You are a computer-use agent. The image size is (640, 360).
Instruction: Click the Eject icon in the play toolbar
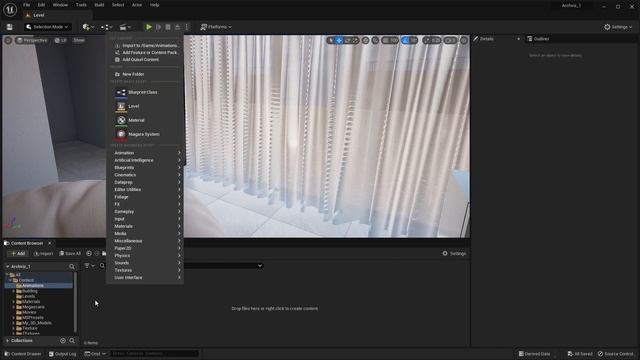(177, 27)
